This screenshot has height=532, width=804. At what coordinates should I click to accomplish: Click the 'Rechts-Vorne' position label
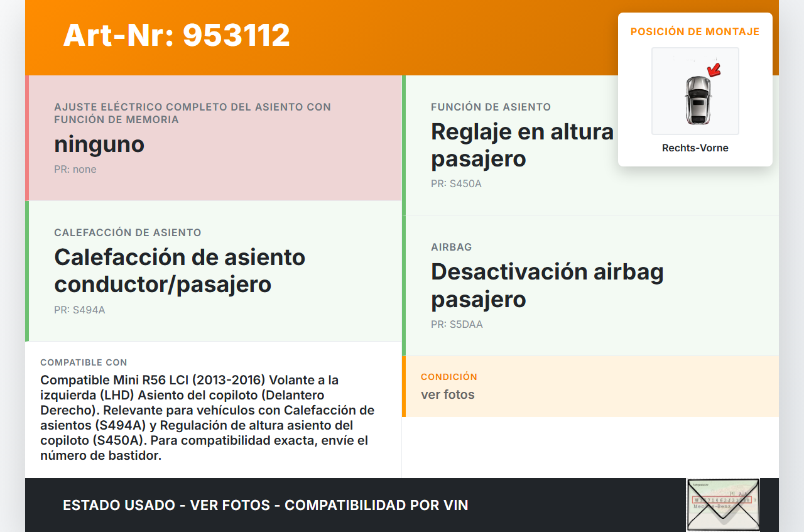[x=695, y=148]
